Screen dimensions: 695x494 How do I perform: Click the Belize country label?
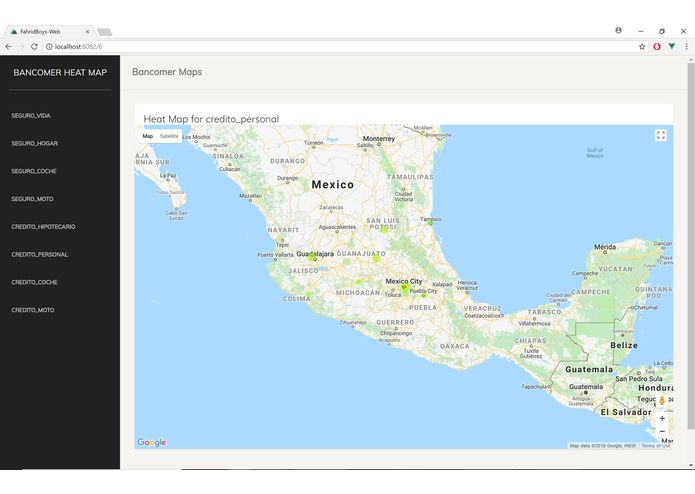point(624,345)
